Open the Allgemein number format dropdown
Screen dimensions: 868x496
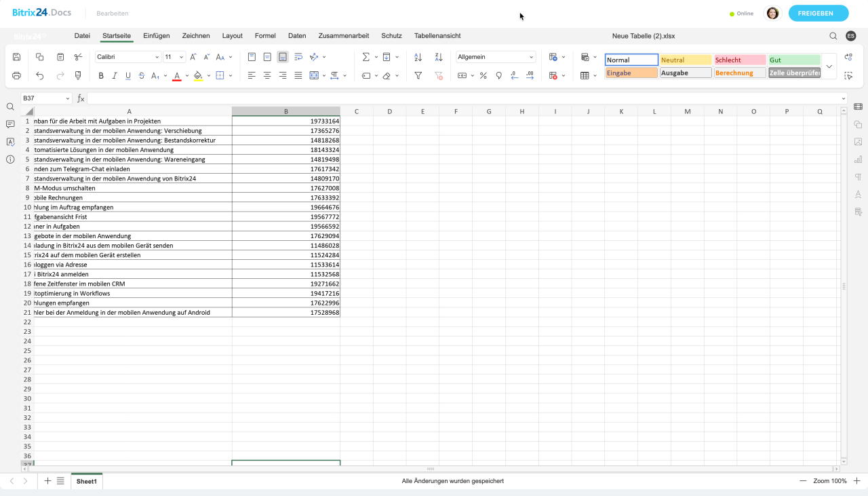pyautogui.click(x=496, y=57)
